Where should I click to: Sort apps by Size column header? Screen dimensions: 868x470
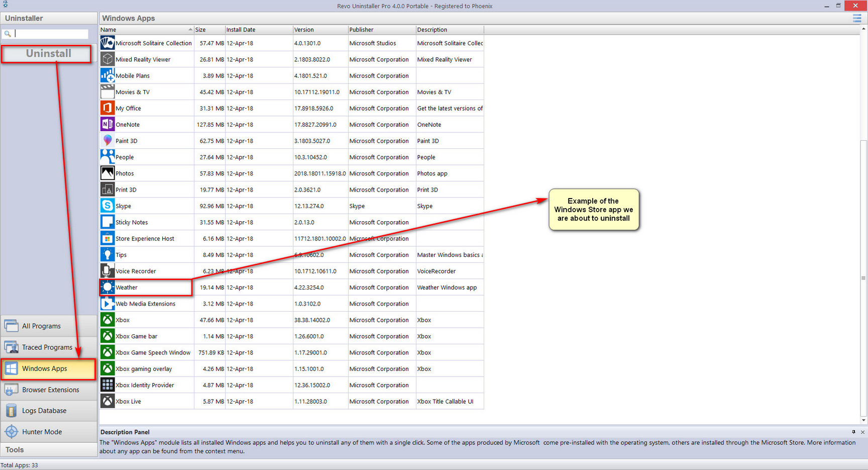pos(209,30)
